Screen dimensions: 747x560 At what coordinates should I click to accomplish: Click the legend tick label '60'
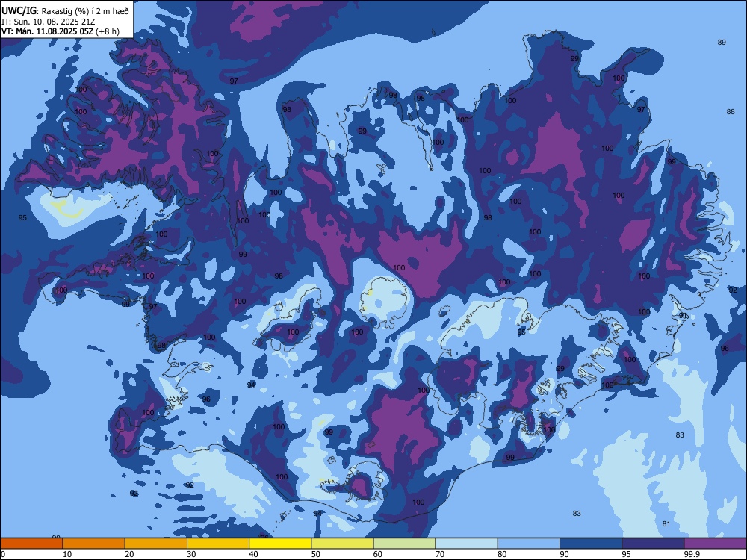point(378,554)
